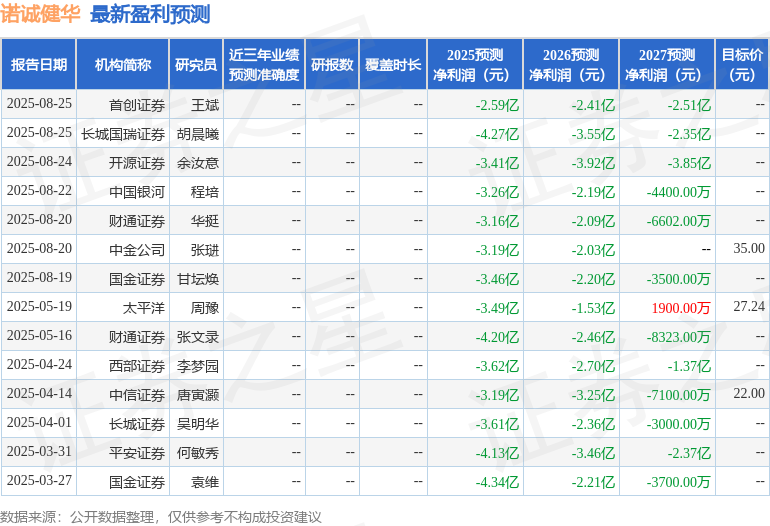Click the date 2025-08-22

click(x=39, y=190)
